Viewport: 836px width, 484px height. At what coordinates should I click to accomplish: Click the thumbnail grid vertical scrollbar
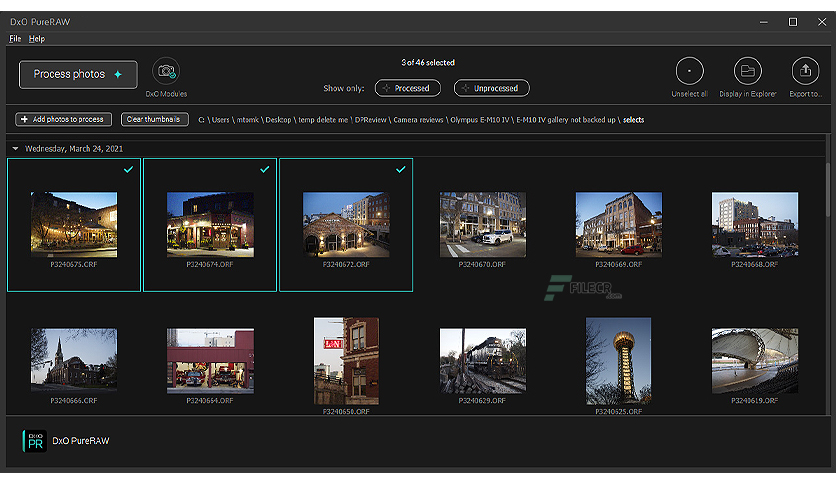(827, 189)
